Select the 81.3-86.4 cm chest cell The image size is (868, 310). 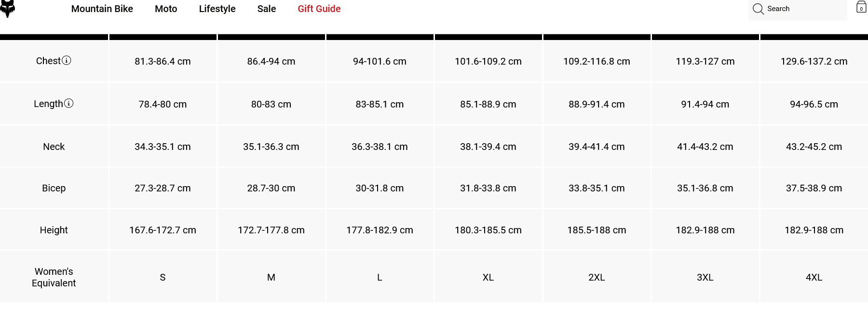pos(163,61)
